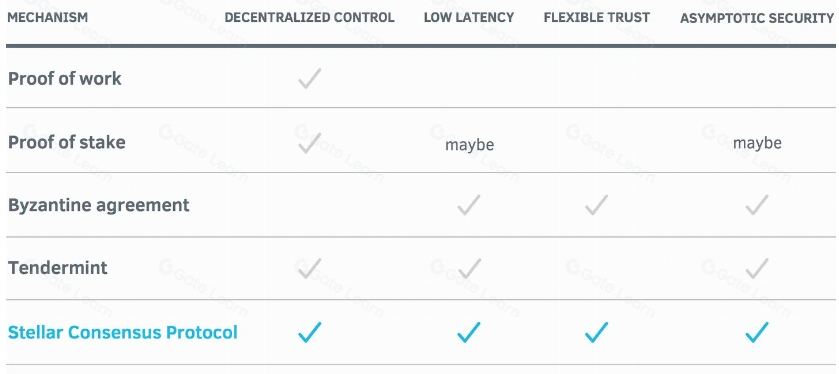Click Byzantine agreement asymptotic security checkmark

pos(757,205)
